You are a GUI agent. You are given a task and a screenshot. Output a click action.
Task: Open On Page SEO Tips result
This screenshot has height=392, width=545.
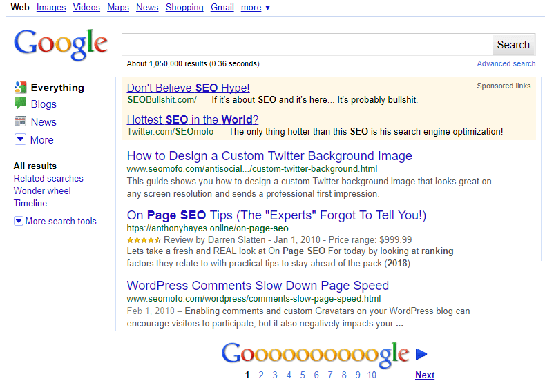click(x=276, y=215)
